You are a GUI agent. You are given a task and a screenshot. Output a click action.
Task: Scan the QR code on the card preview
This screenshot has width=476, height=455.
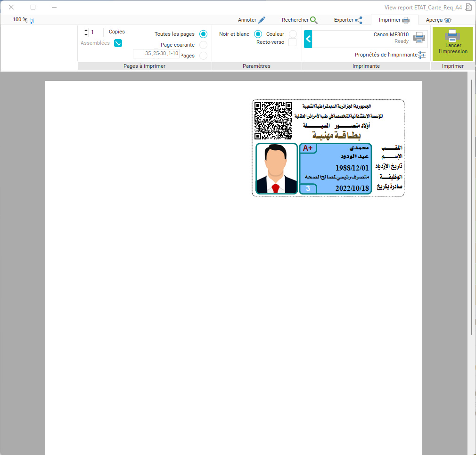273,121
